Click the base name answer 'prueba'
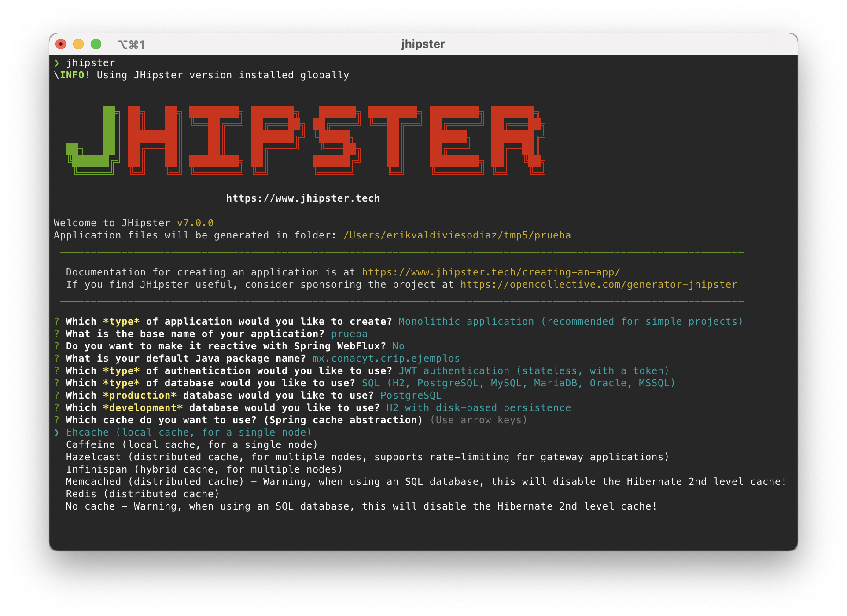This screenshot has width=847, height=616. [x=349, y=334]
